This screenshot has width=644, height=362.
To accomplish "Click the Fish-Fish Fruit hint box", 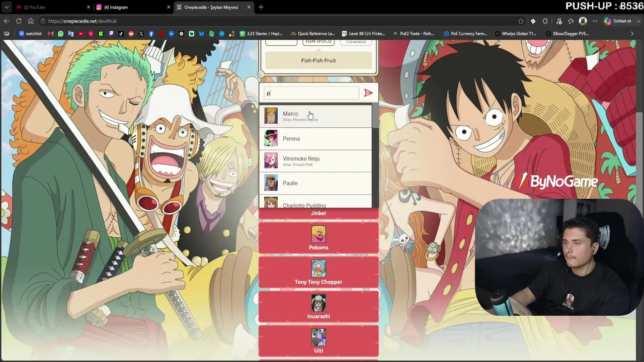I will pyautogui.click(x=318, y=60).
